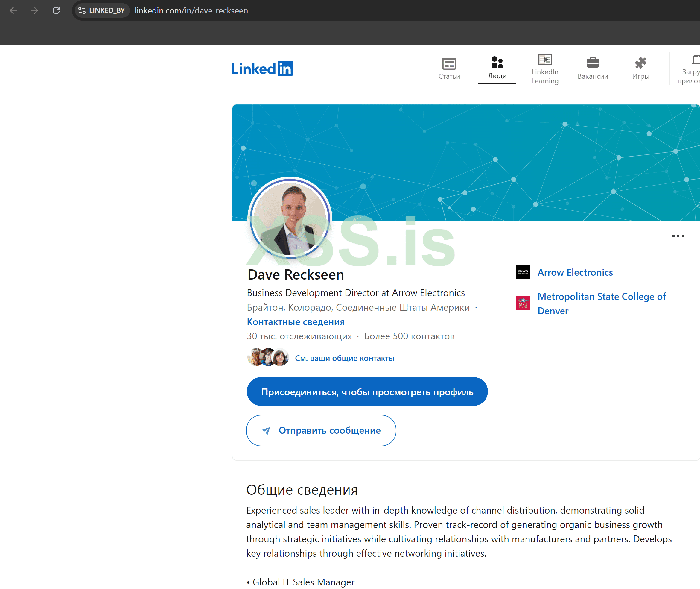
Task: Open the three-dot more options menu
Action: (678, 236)
